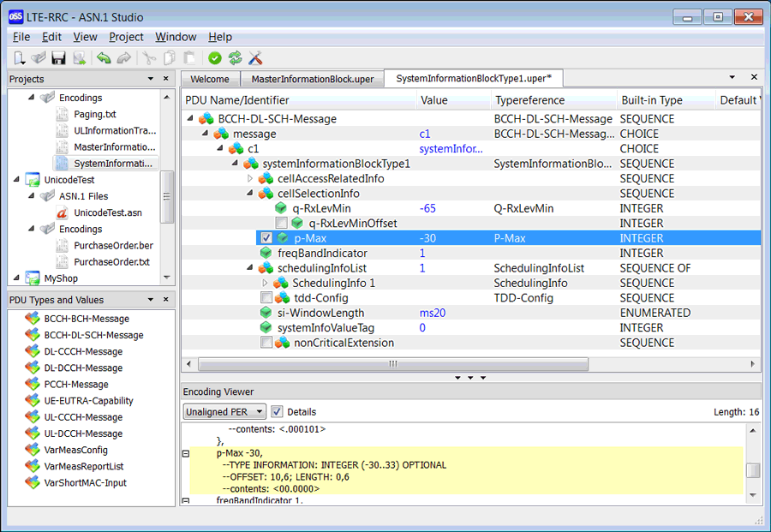Viewport: 771px width, 532px height.
Task: Click the UnicodeTest.asn file icon
Action: point(62,212)
